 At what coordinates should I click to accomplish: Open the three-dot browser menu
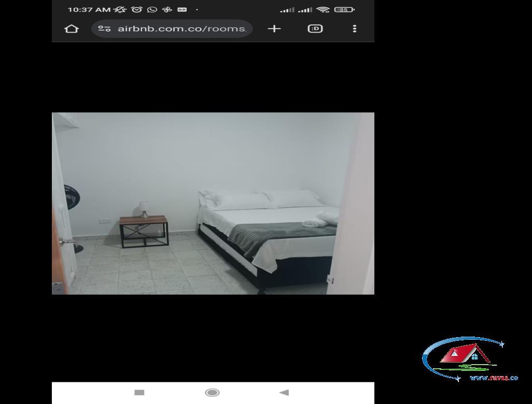coord(355,29)
